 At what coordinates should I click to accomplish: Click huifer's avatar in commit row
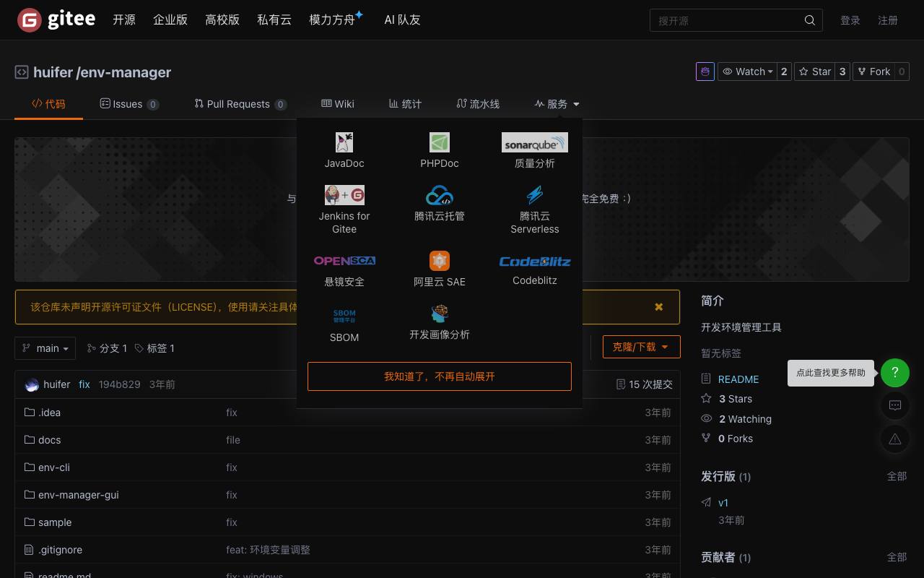tap(32, 384)
